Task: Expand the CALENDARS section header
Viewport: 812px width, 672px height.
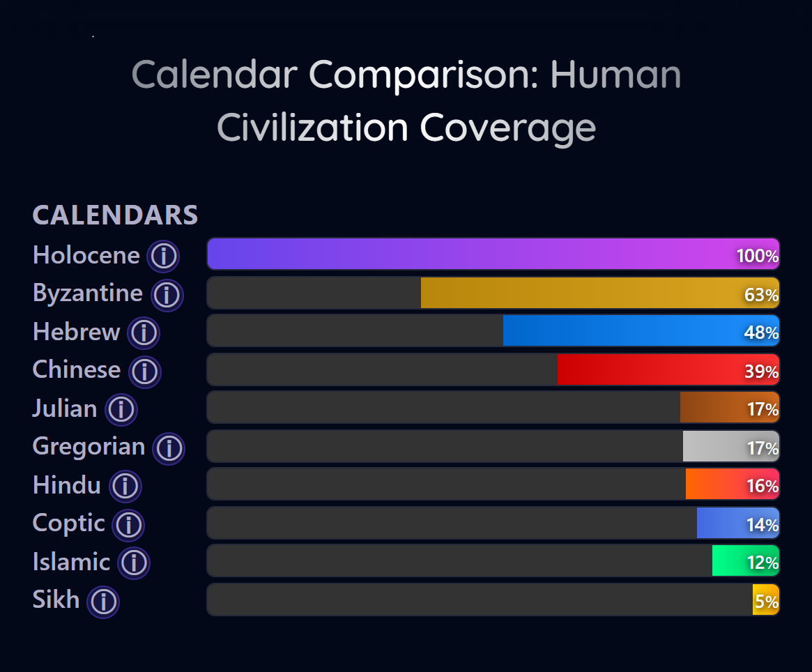Action: pyautogui.click(x=115, y=216)
